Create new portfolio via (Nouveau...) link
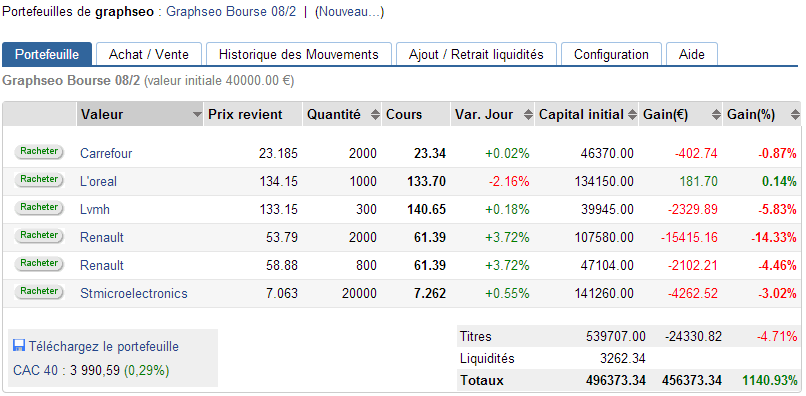 coord(349,12)
